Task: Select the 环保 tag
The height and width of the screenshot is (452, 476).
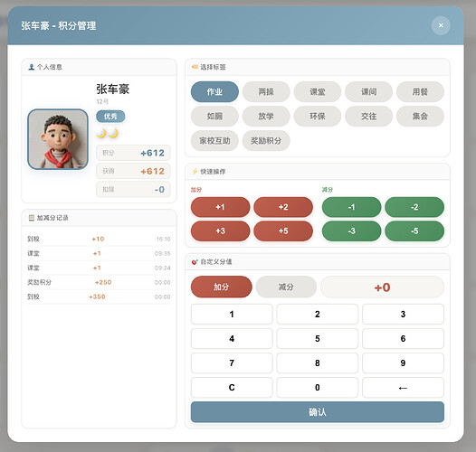Action: [x=318, y=117]
